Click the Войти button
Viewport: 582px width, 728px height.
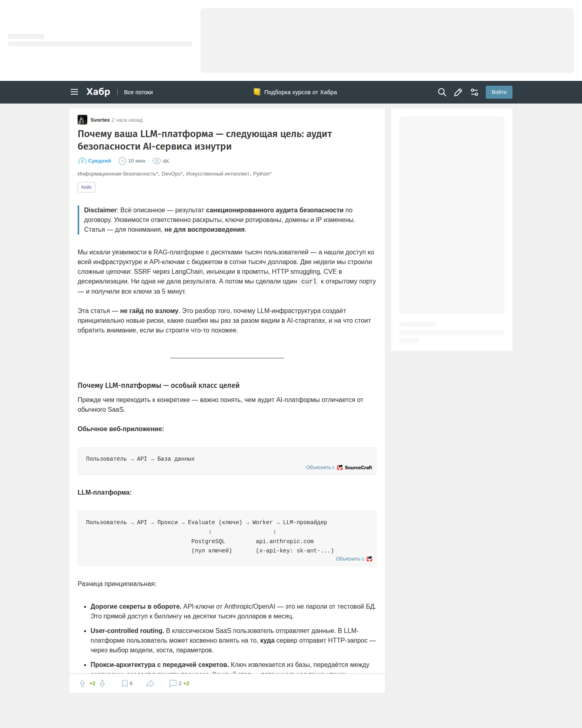point(499,92)
